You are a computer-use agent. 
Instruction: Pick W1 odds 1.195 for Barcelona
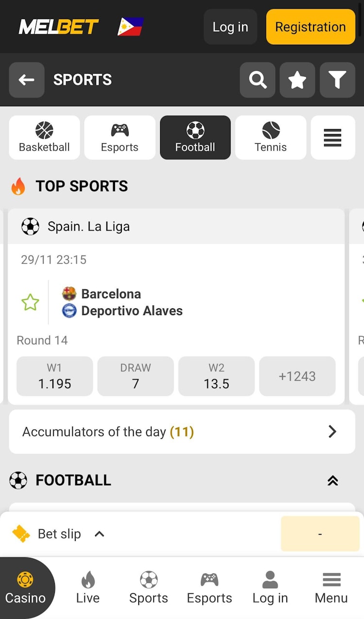click(x=54, y=376)
